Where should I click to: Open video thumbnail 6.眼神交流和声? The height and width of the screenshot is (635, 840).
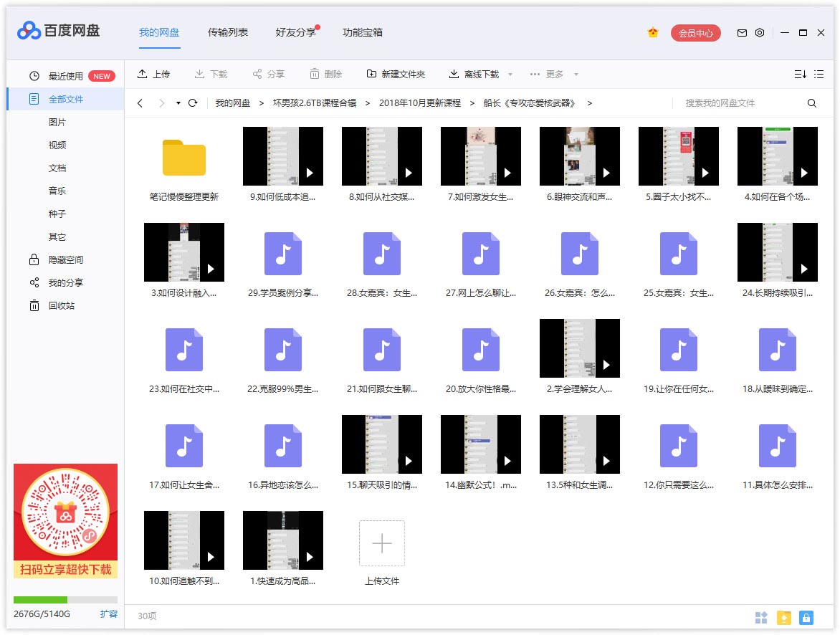click(580, 156)
